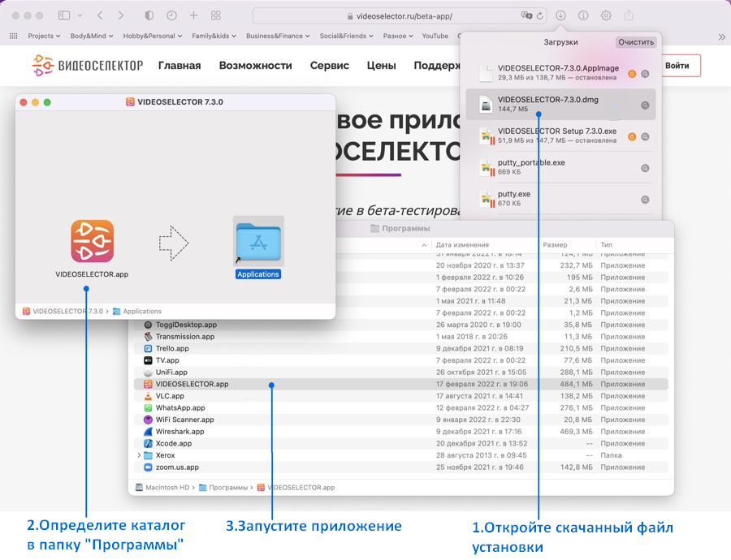Resume the VIDEOSELECTOR-7.3.0.AppImage download
The image size is (731, 560).
pyautogui.click(x=632, y=74)
